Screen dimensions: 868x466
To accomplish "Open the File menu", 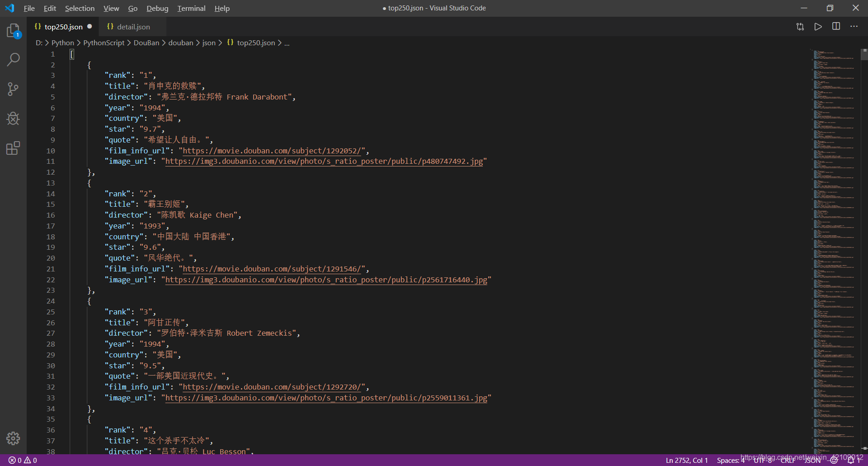I will point(29,8).
